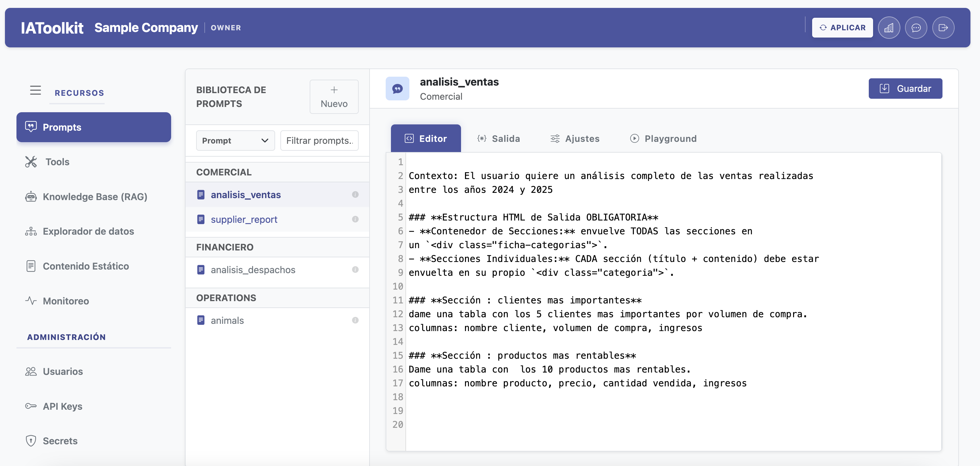Viewport: 980px width, 466px height.
Task: Show info for the animals prompt
Action: [356, 320]
